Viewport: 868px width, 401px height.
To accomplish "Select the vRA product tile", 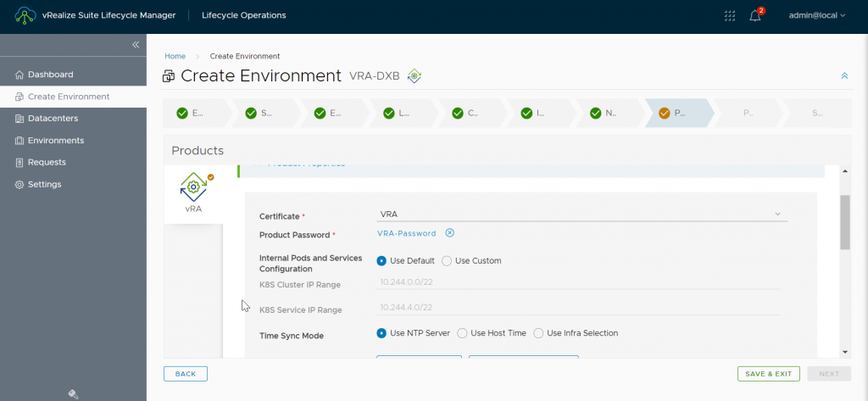I will pyautogui.click(x=194, y=194).
